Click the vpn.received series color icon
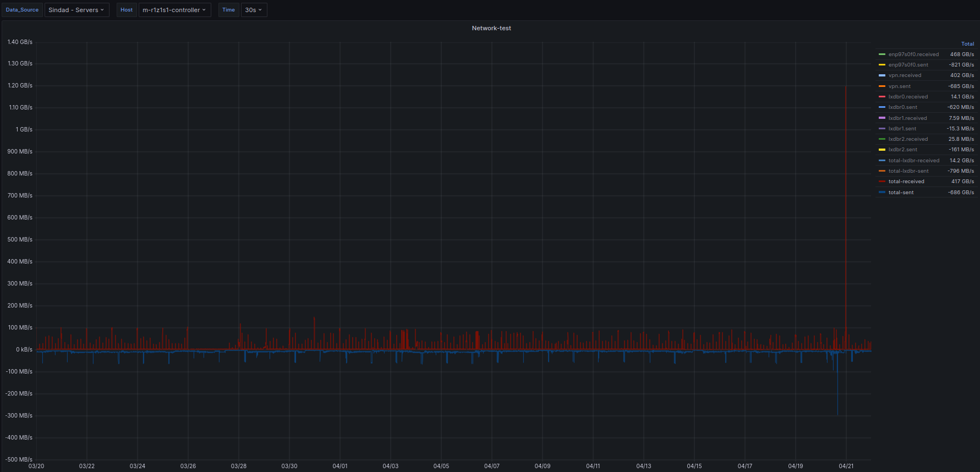Viewport: 980px width, 472px height. (882, 75)
